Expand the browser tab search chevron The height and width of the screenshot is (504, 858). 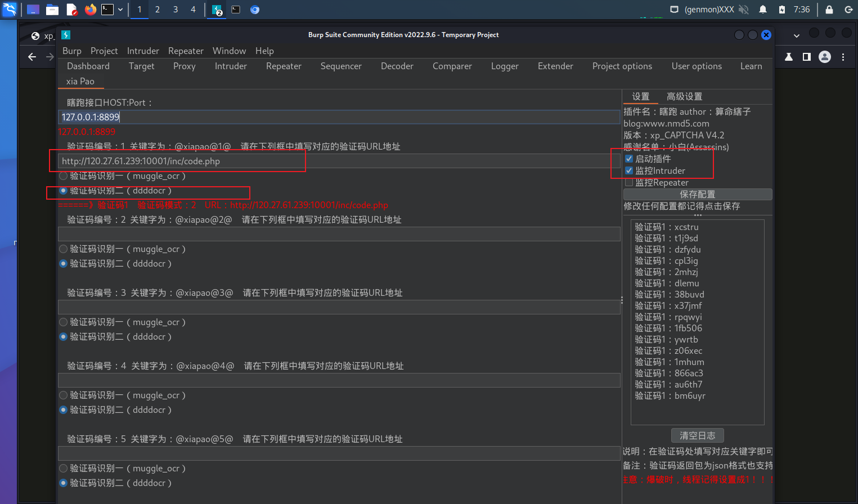pyautogui.click(x=797, y=35)
